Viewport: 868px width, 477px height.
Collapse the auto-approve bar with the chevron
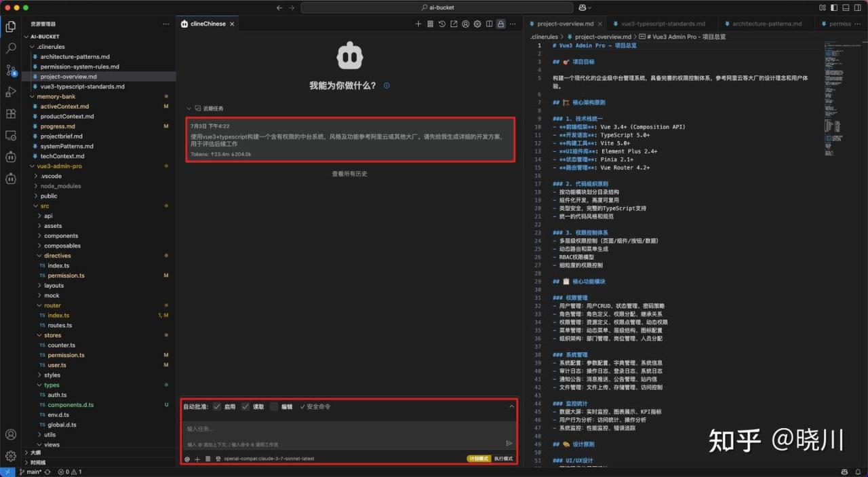[x=512, y=406]
